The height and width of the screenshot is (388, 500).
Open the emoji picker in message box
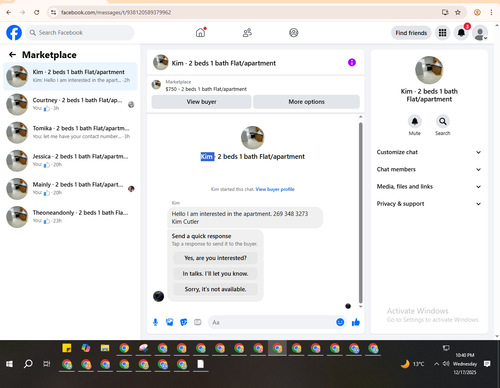(340, 322)
